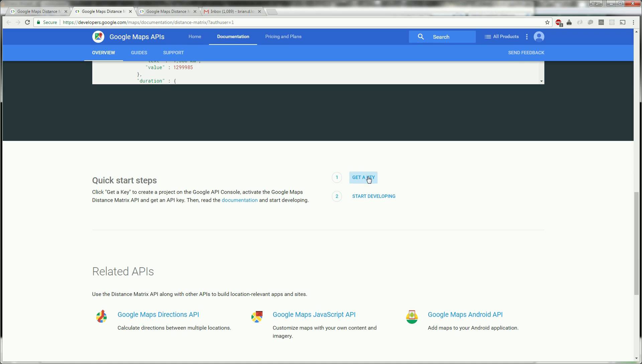642x364 pixels.
Task: Click the Gmail icon on the Inbox tab
Action: pos(206,11)
